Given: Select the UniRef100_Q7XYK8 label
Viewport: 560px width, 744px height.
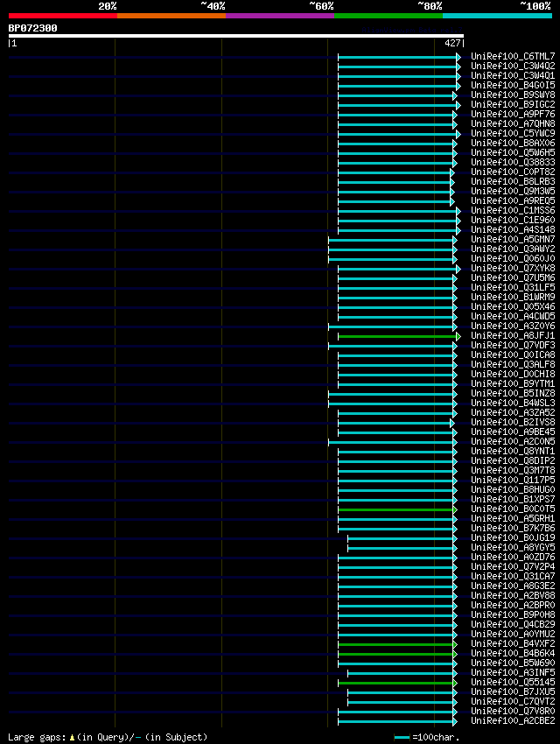Looking at the screenshot, I should (513, 268).
